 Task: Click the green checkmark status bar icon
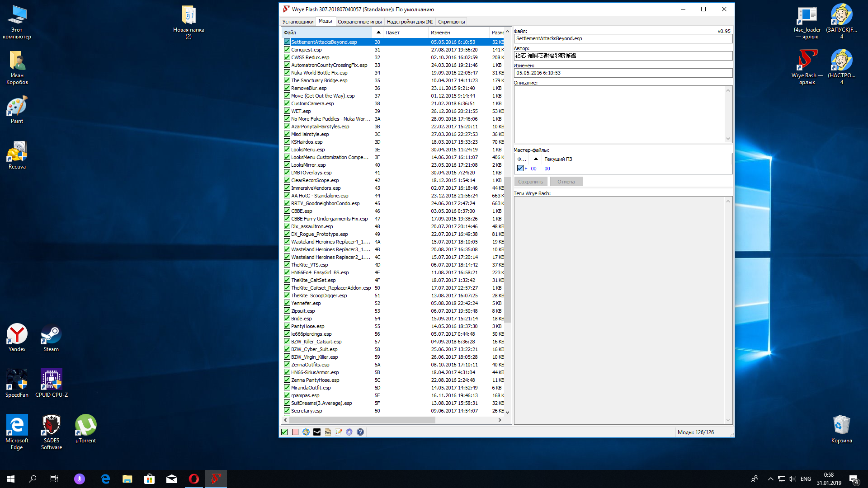[x=284, y=432]
